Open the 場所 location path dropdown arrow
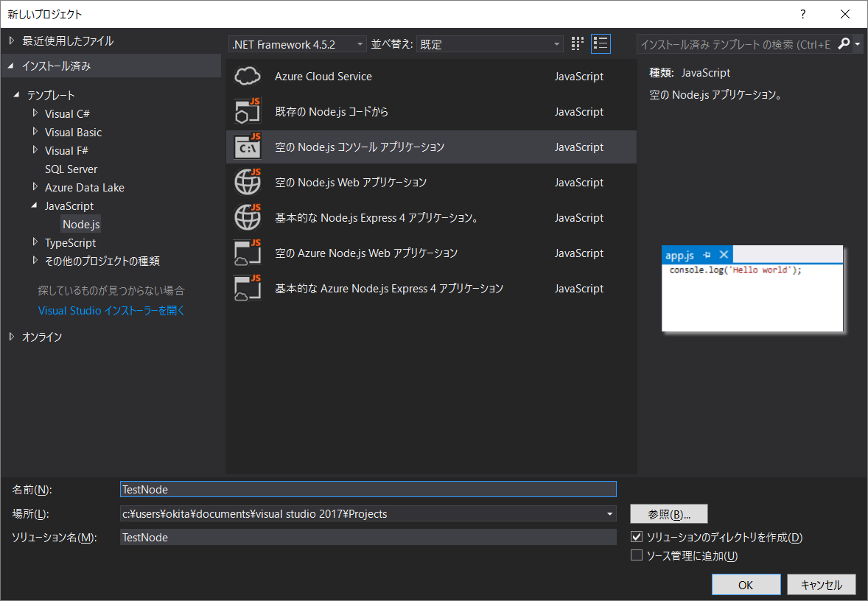This screenshot has height=601, width=868. (x=609, y=513)
